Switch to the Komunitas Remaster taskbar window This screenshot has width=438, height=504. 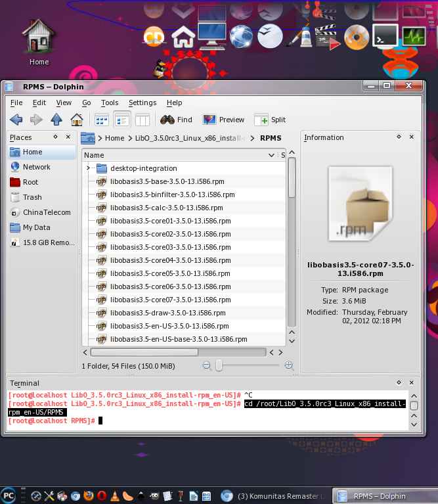coord(274,496)
